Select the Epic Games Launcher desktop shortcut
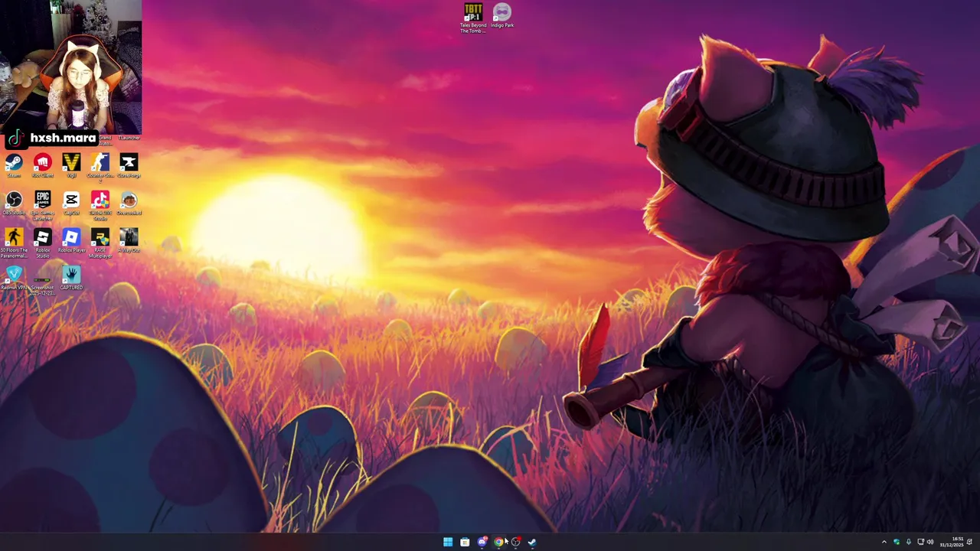Image resolution: width=980 pixels, height=551 pixels. point(43,206)
